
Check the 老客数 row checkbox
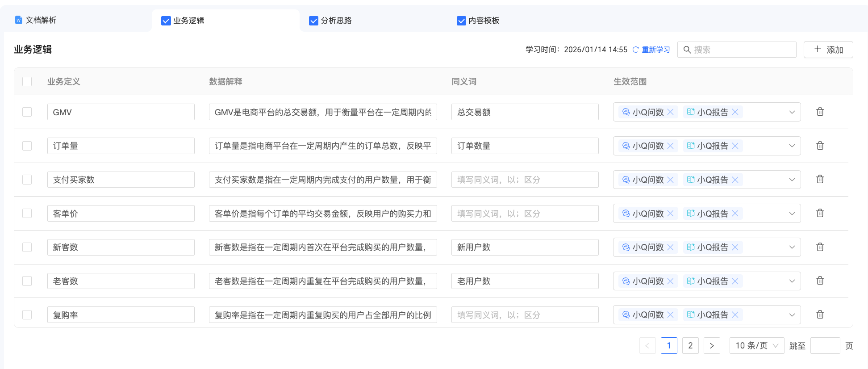coord(27,281)
